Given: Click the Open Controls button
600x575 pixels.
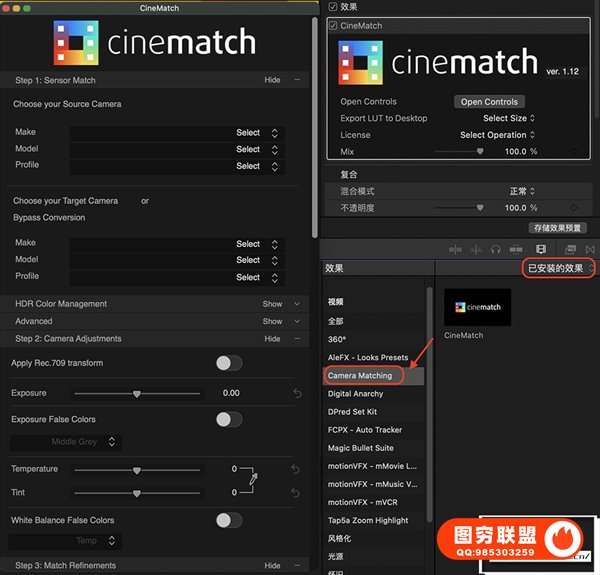Looking at the screenshot, I should [488, 102].
